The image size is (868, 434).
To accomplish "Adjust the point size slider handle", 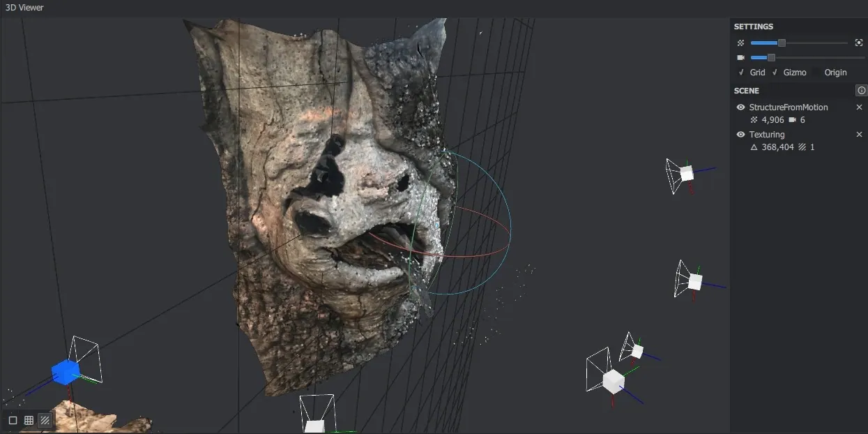I will 782,43.
